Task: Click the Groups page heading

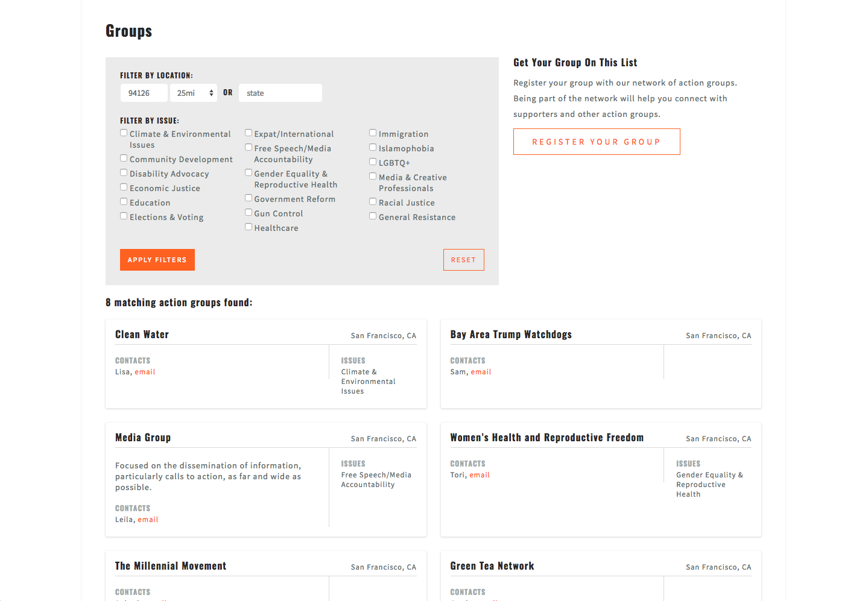Action: pos(129,31)
